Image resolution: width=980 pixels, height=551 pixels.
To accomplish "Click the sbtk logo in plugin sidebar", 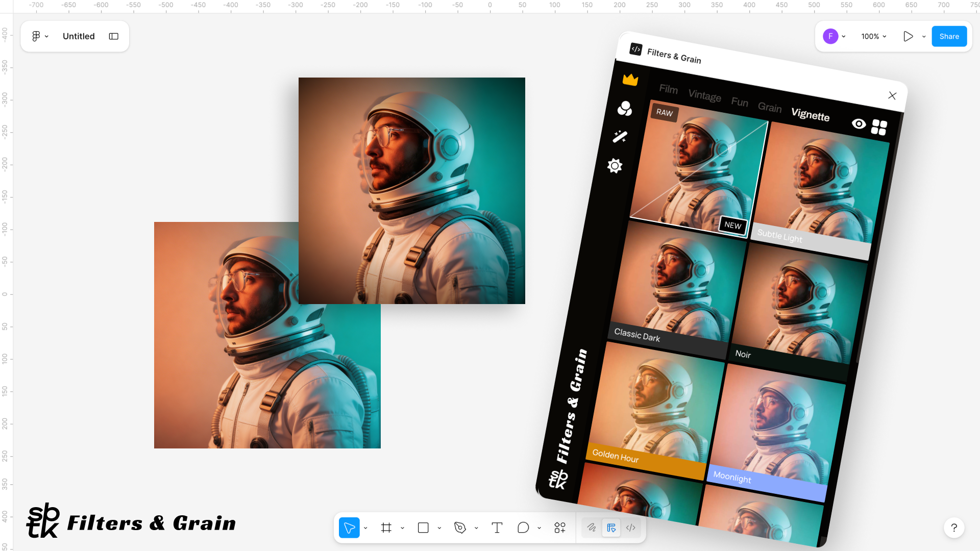I will tap(558, 479).
